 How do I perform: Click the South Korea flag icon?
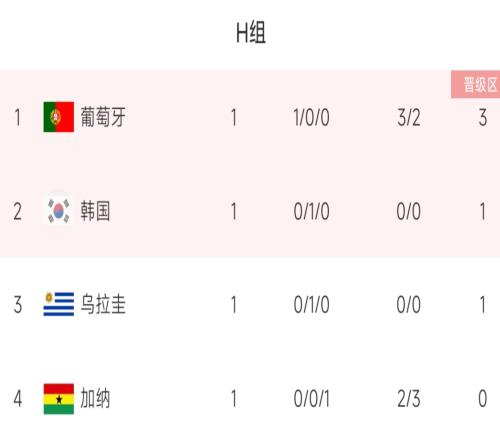click(59, 211)
